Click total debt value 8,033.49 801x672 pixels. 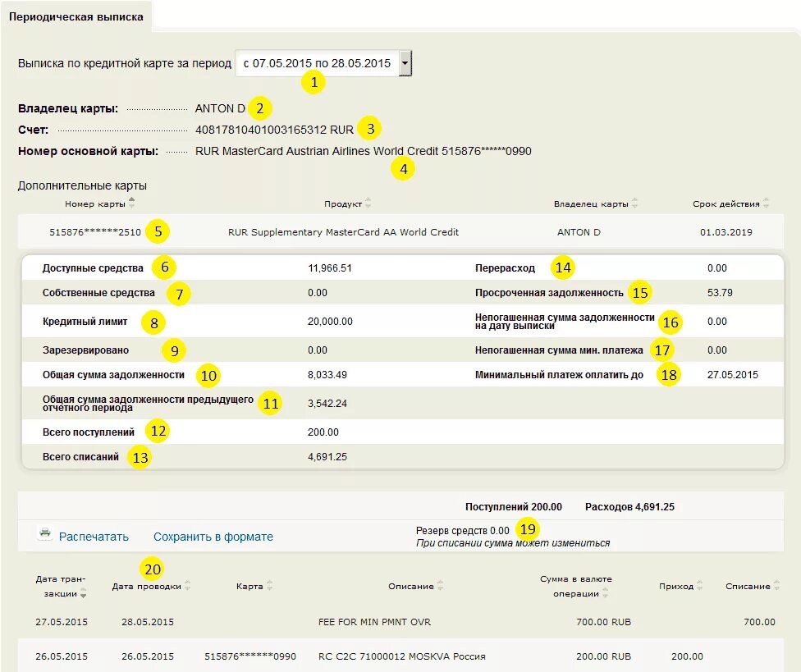point(327,375)
